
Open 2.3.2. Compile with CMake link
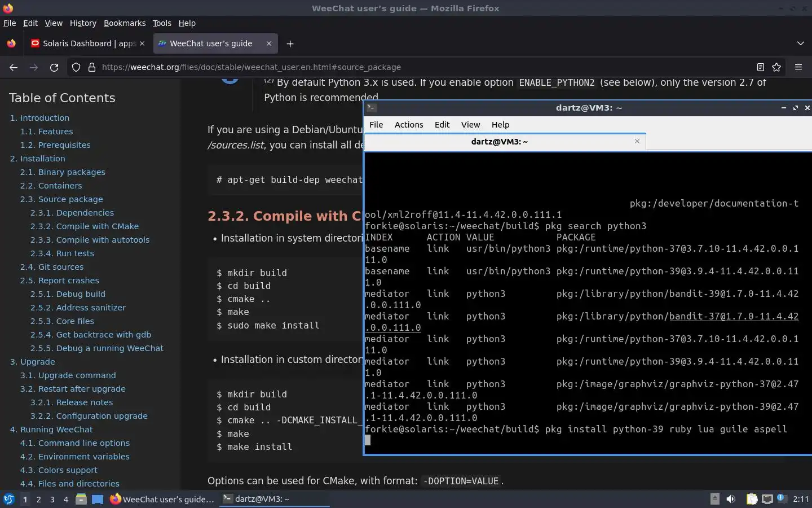(x=85, y=226)
